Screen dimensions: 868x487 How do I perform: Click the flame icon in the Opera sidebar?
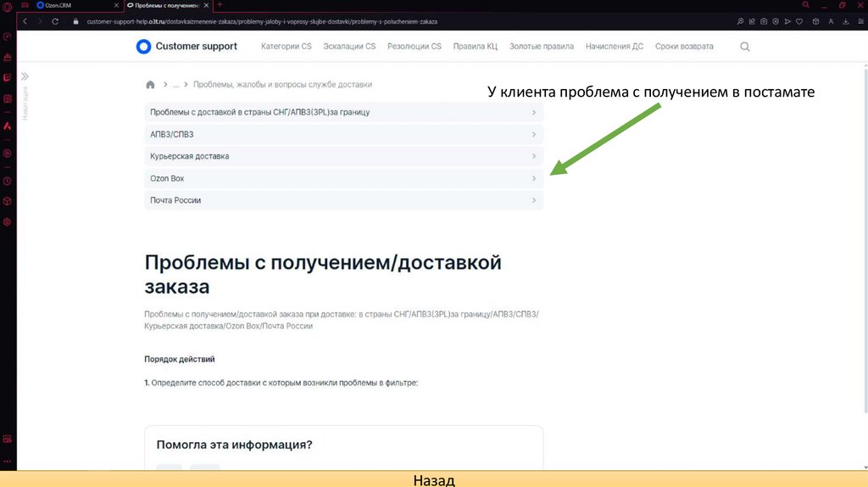[x=7, y=126]
